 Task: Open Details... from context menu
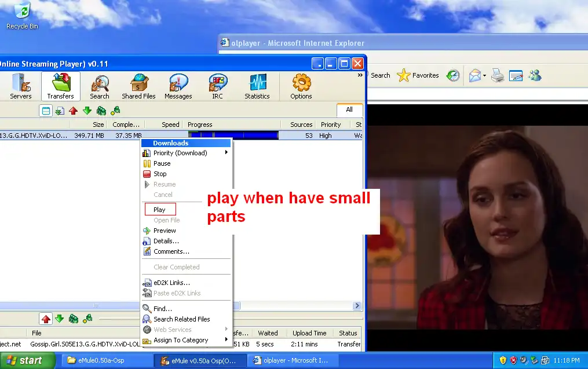pos(186,241)
